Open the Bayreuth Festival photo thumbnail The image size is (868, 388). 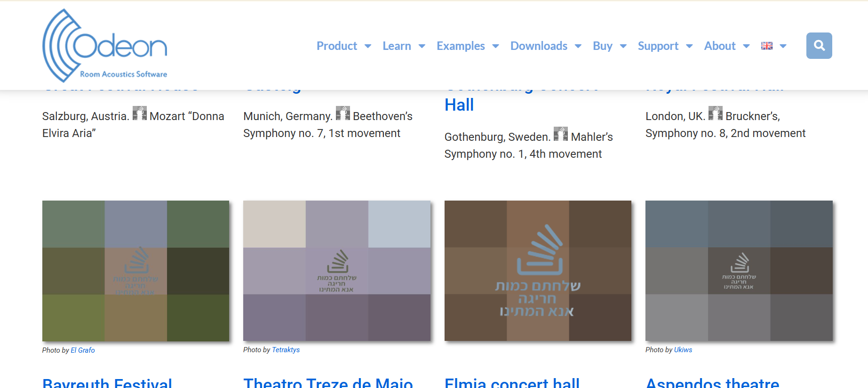pos(135,271)
